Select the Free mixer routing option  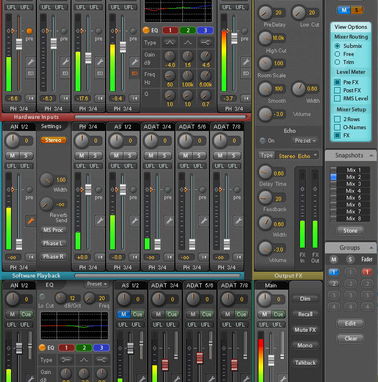pos(337,54)
